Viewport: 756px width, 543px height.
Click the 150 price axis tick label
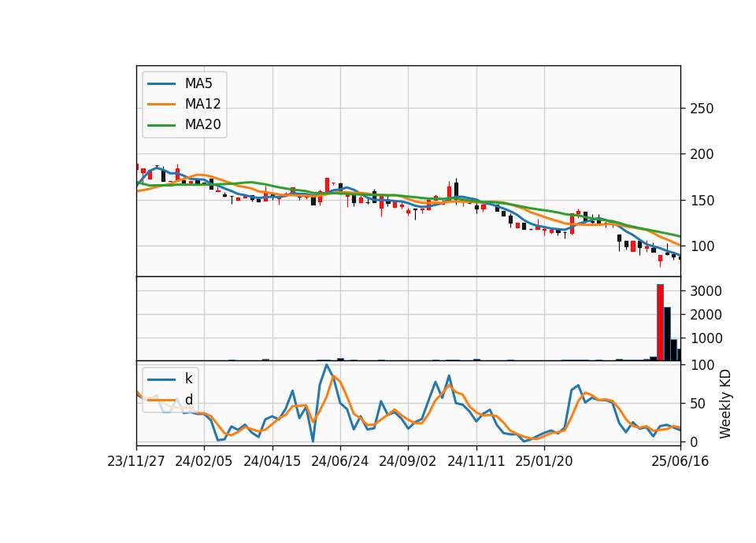702,201
